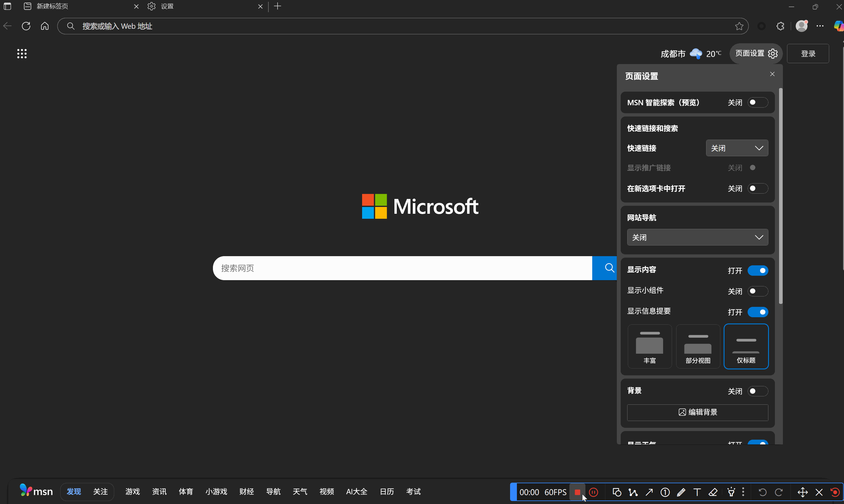Screen dimensions: 844x504
Task: Toggle 在新选项卡中打开 switch
Action: (x=758, y=189)
